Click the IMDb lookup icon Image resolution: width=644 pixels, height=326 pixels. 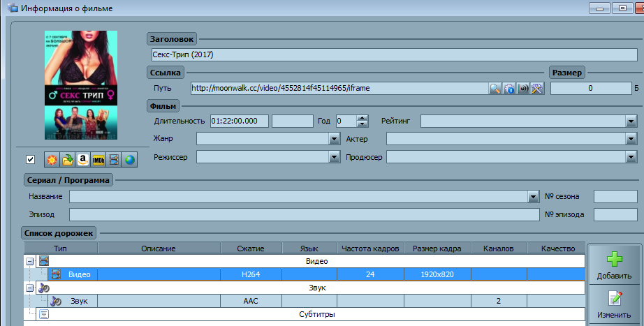(x=98, y=160)
